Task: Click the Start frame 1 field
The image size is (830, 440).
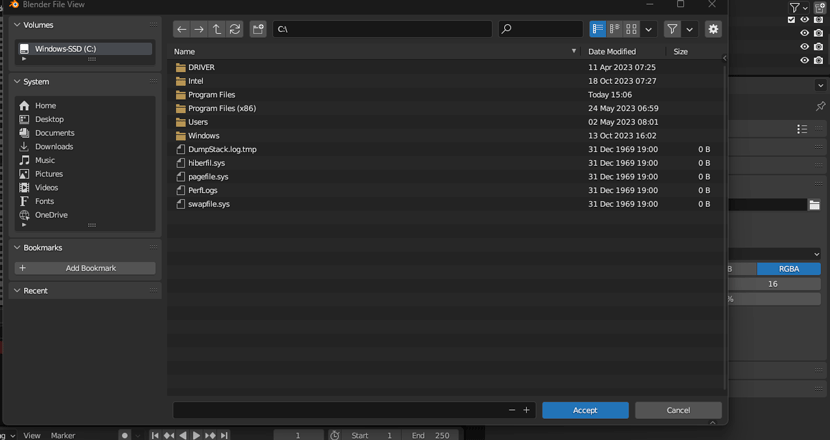Action: [x=374, y=435]
